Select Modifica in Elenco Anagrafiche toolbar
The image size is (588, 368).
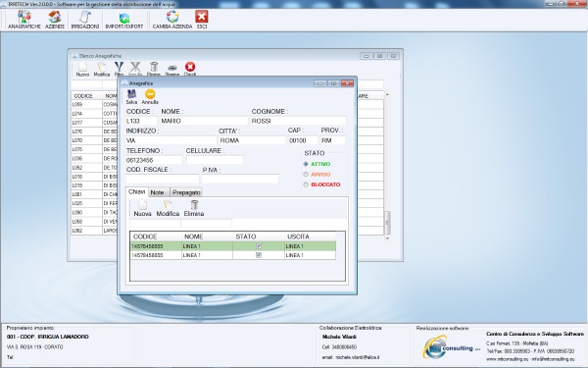(101, 70)
